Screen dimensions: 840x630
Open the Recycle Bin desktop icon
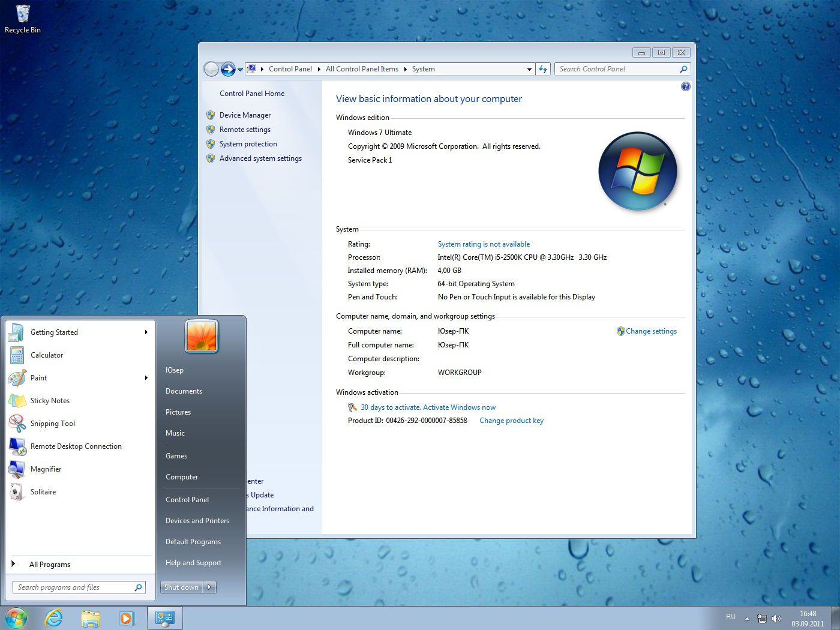22,18
